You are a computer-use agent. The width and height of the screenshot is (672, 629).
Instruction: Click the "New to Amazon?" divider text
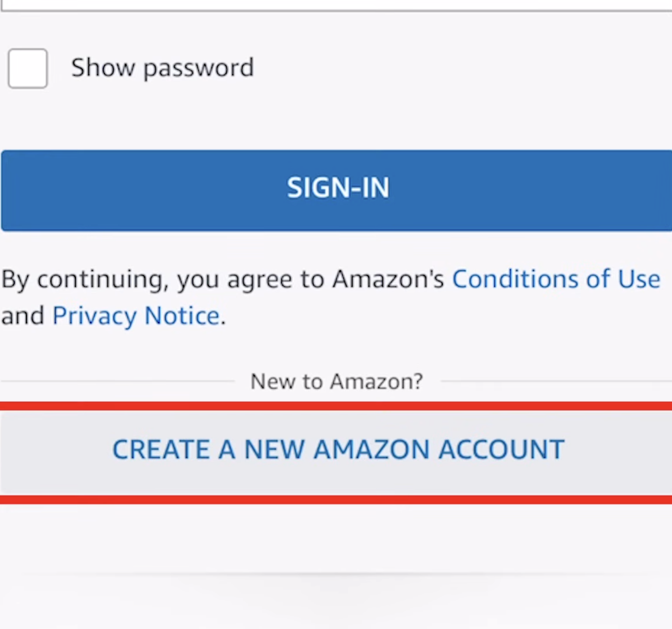(x=337, y=381)
